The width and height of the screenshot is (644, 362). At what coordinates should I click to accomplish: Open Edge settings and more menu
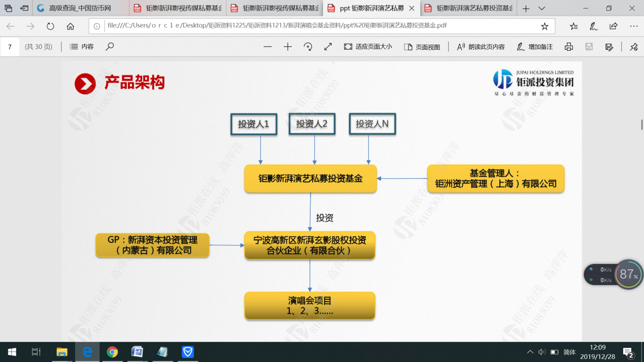tap(633, 26)
